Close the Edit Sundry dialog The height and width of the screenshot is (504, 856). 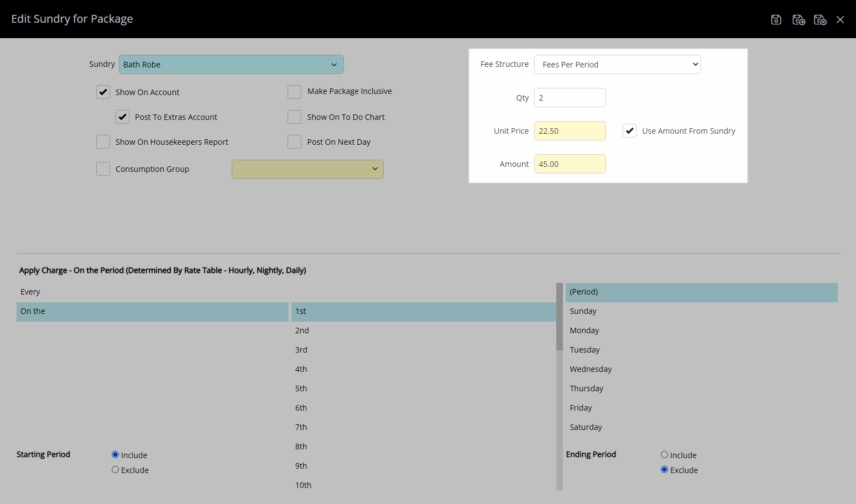pyautogui.click(x=841, y=20)
